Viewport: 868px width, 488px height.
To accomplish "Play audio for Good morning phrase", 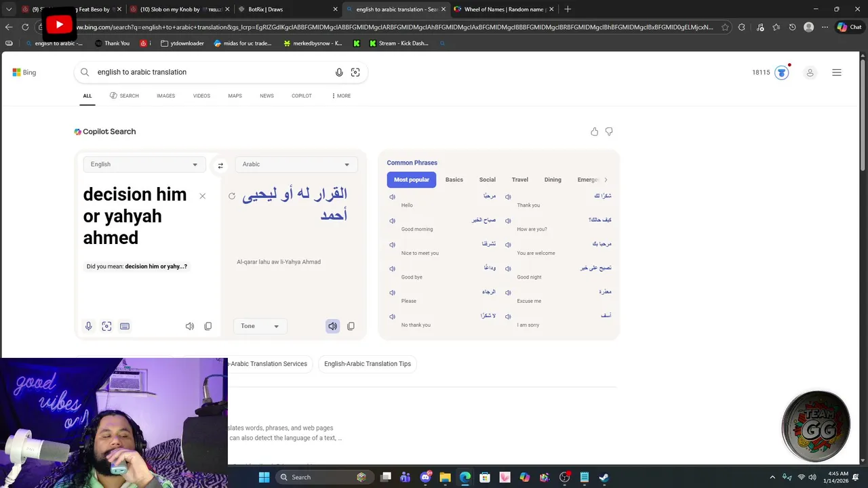I will [392, 221].
